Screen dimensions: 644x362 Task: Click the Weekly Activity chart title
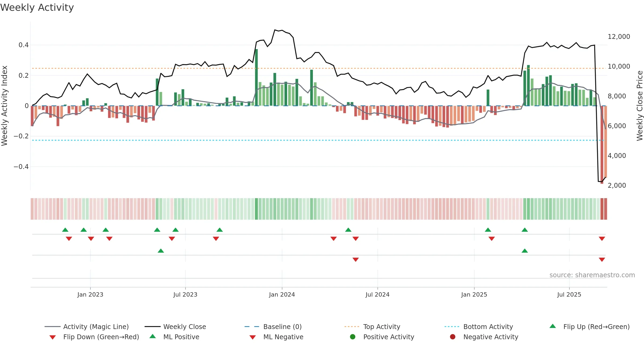[37, 8]
